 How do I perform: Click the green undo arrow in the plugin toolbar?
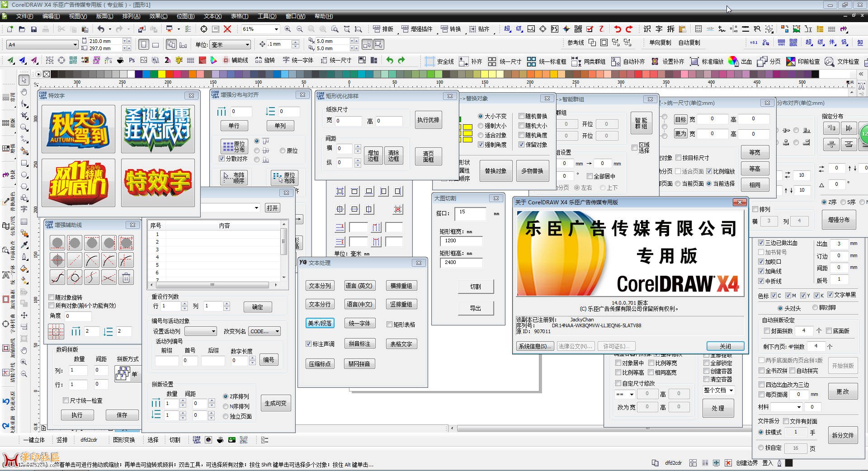tap(389, 60)
